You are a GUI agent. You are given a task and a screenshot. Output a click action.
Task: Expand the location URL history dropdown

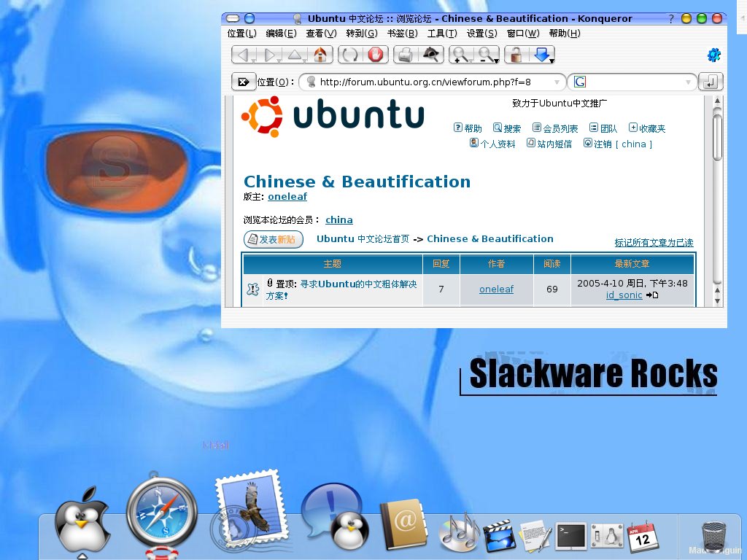[x=557, y=82]
